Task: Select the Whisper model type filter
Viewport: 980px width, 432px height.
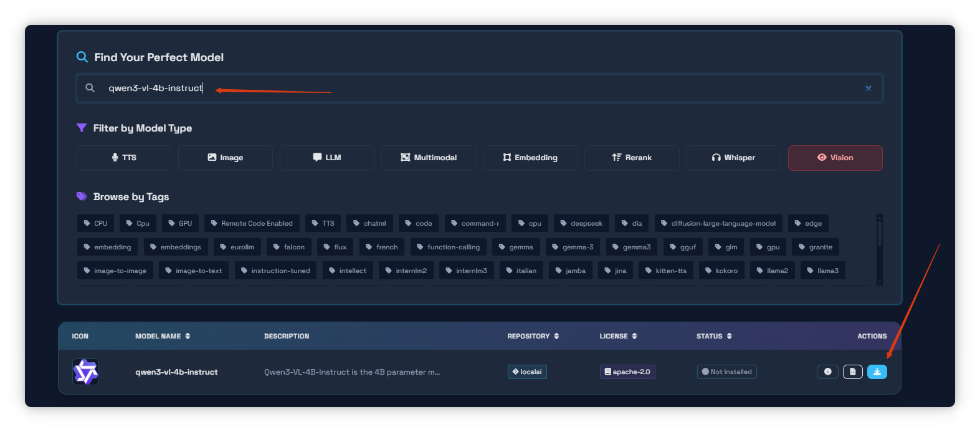Action: [733, 158]
